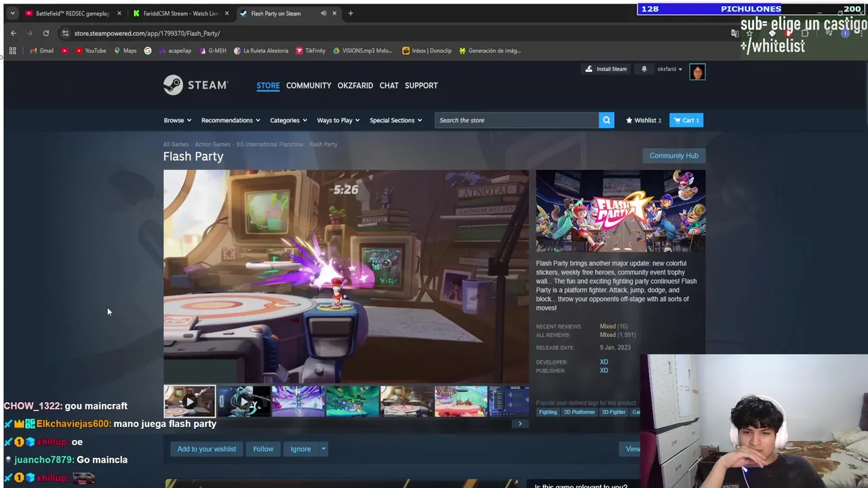Expand Ways to Play menu
The height and width of the screenshot is (488, 868).
click(x=338, y=120)
